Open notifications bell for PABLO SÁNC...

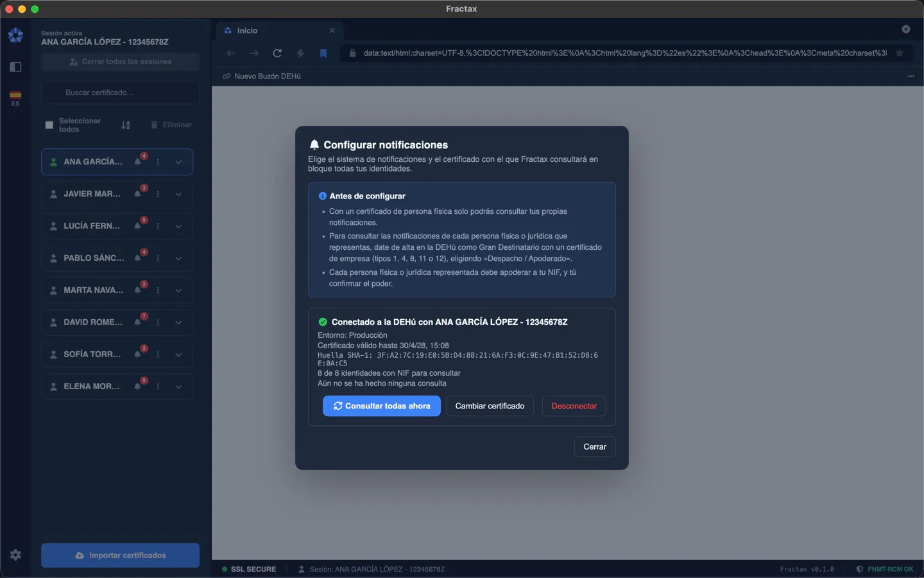click(137, 258)
